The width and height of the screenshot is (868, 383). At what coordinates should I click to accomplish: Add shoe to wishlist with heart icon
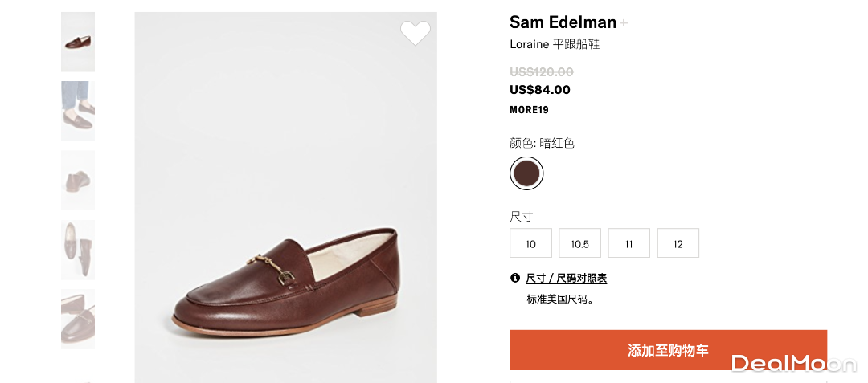[416, 33]
